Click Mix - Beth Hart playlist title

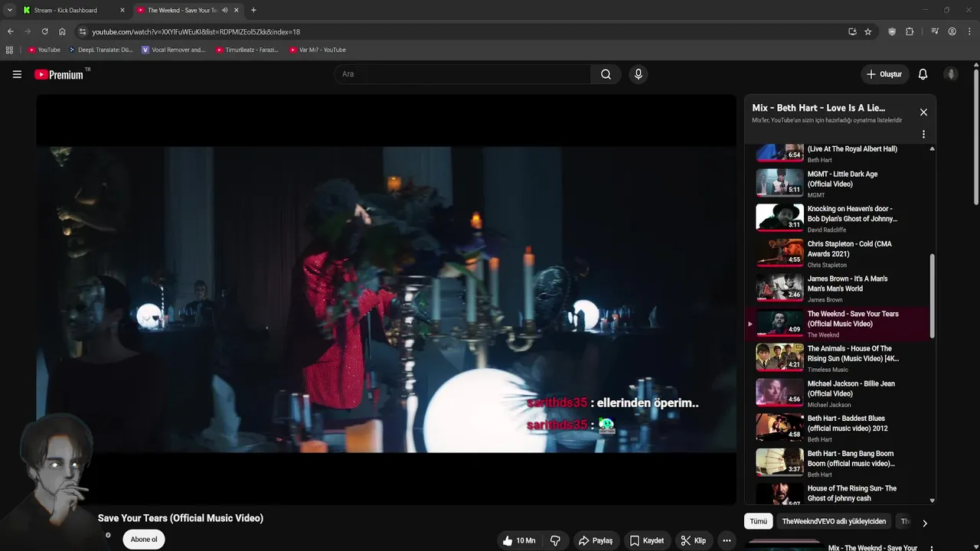click(x=818, y=108)
